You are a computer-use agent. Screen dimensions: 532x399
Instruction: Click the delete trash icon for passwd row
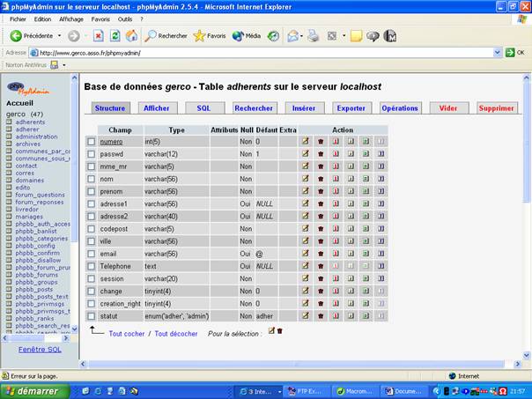coord(321,153)
